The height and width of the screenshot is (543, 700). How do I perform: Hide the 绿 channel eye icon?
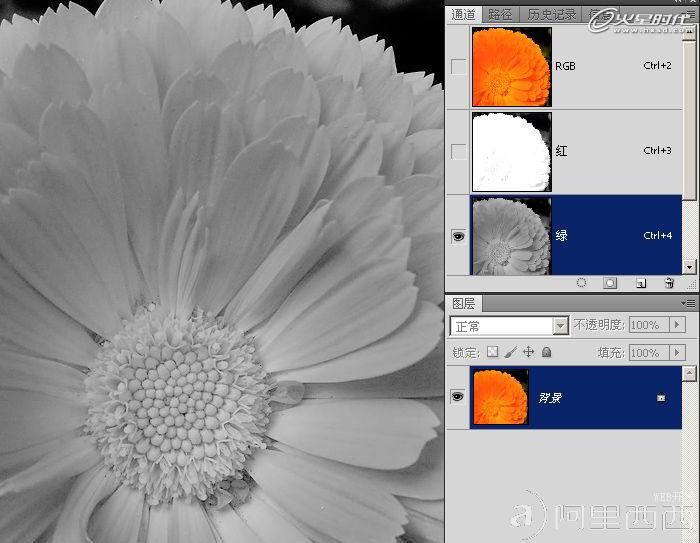coord(458,236)
